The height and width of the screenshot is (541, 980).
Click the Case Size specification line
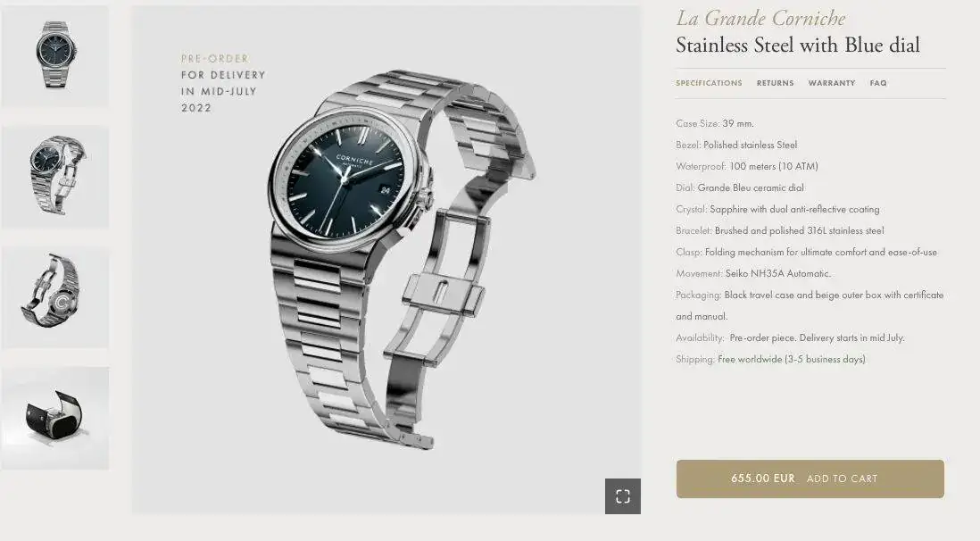[715, 123]
